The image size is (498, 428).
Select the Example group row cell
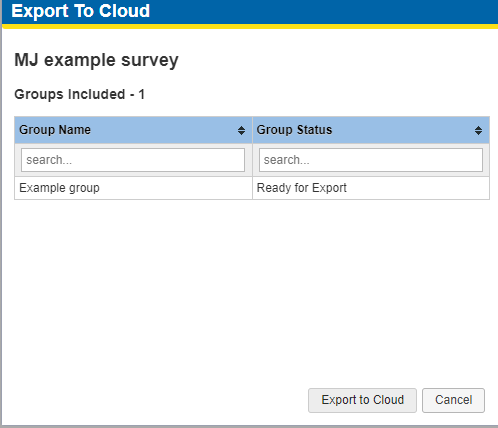click(133, 188)
